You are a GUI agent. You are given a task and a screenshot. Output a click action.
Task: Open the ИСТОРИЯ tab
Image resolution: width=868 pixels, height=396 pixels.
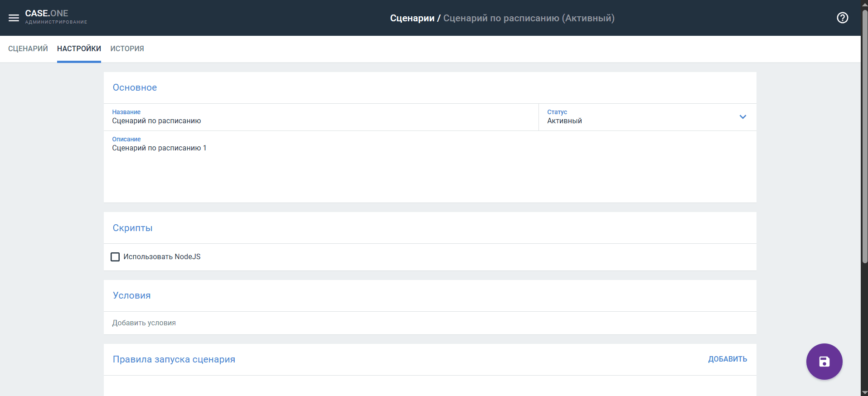pyautogui.click(x=127, y=49)
